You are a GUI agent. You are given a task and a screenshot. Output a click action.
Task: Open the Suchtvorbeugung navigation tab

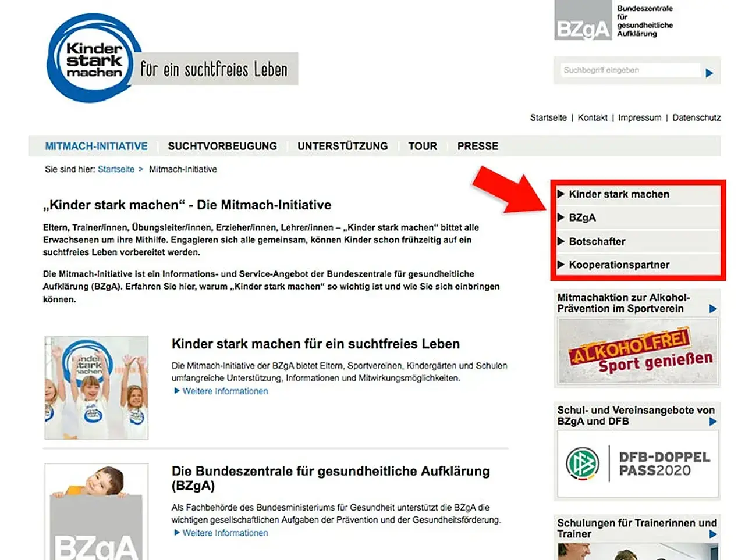tap(222, 146)
